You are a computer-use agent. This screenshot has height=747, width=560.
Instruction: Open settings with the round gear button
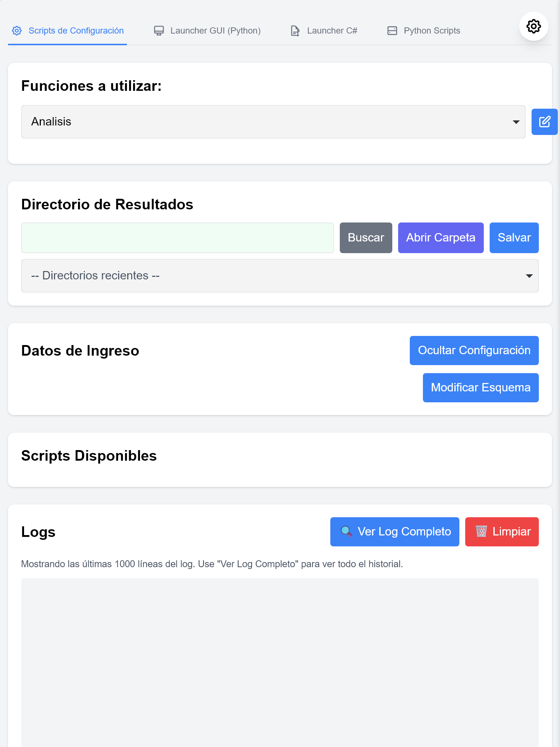click(x=533, y=26)
